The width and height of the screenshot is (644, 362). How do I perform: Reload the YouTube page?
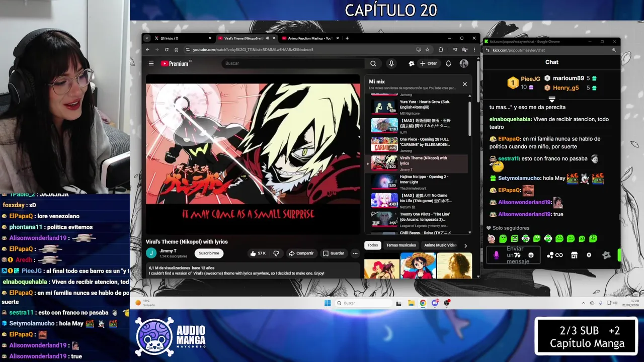pos(167,49)
